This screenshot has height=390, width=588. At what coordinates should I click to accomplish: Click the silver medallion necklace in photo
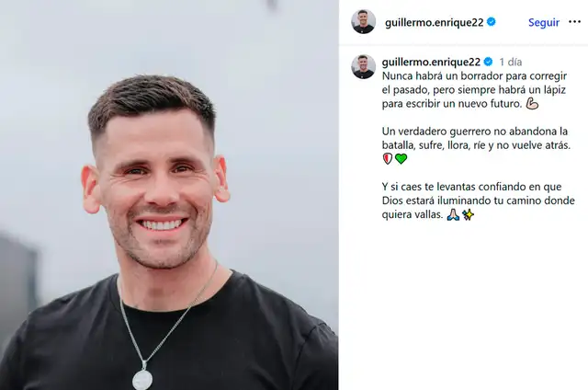point(142,380)
